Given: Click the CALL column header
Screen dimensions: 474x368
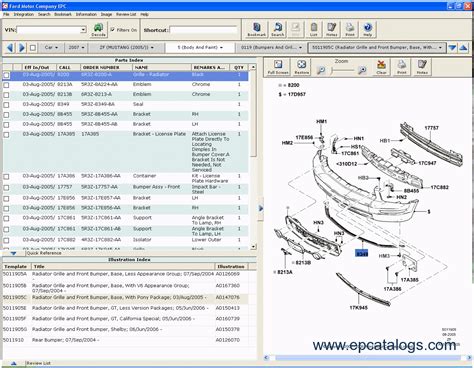Looking at the screenshot, I should click(x=68, y=67).
